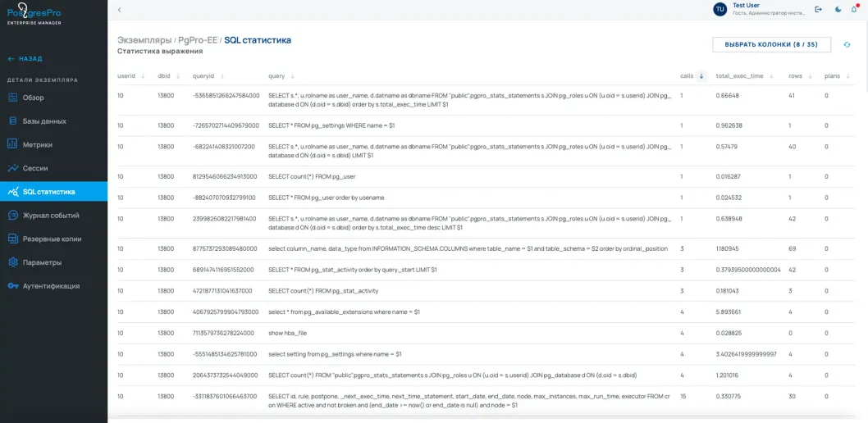Viewport: 868px width, 423px height.
Task: Click the Параметры settings icon
Action: tap(13, 262)
